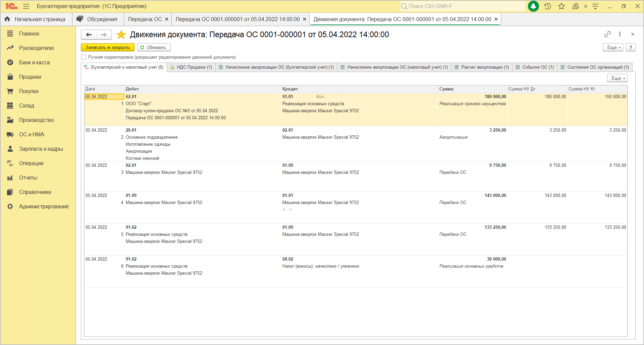Image resolution: width=644 pixels, height=345 pixels.
Task: Click the notifications bell icon
Action: pyautogui.click(x=533, y=6)
